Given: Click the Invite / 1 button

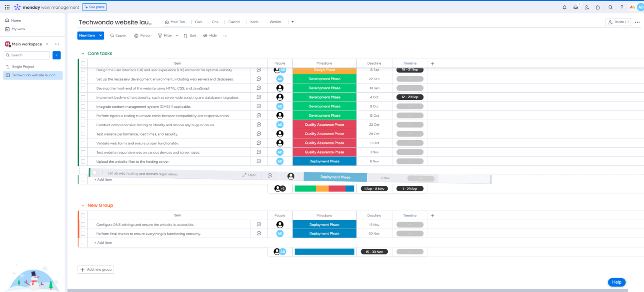Looking at the screenshot, I should pos(618,22).
